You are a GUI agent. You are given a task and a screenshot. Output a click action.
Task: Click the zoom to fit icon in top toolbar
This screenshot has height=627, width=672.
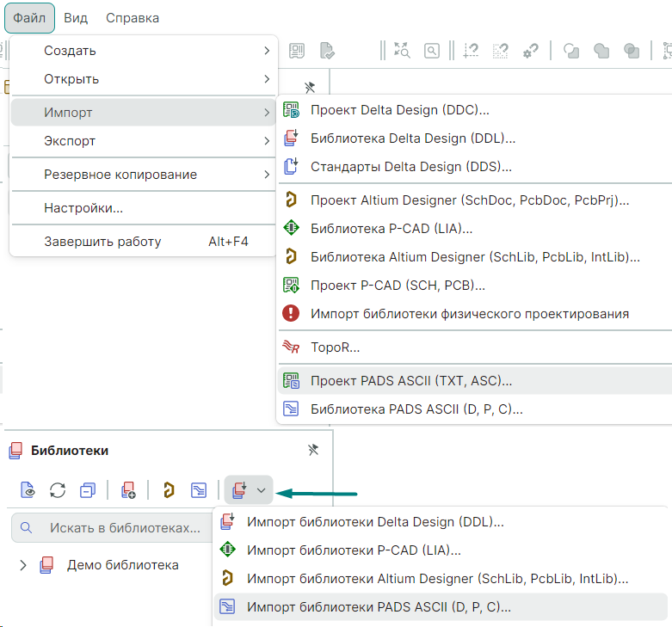pos(402,51)
